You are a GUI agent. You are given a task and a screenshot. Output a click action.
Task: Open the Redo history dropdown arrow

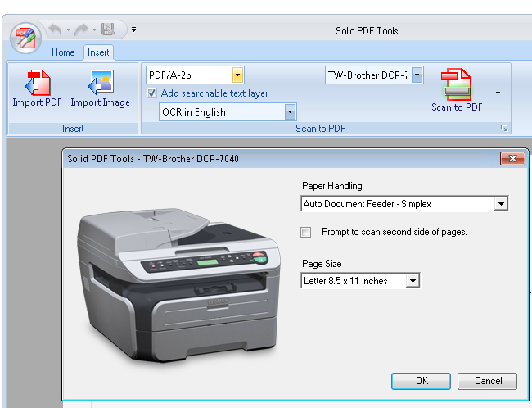coord(94,29)
